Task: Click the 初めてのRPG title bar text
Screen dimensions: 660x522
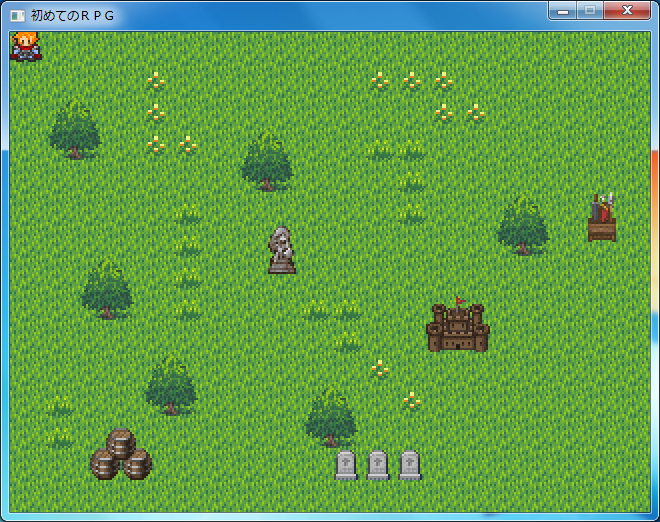Action: click(72, 16)
